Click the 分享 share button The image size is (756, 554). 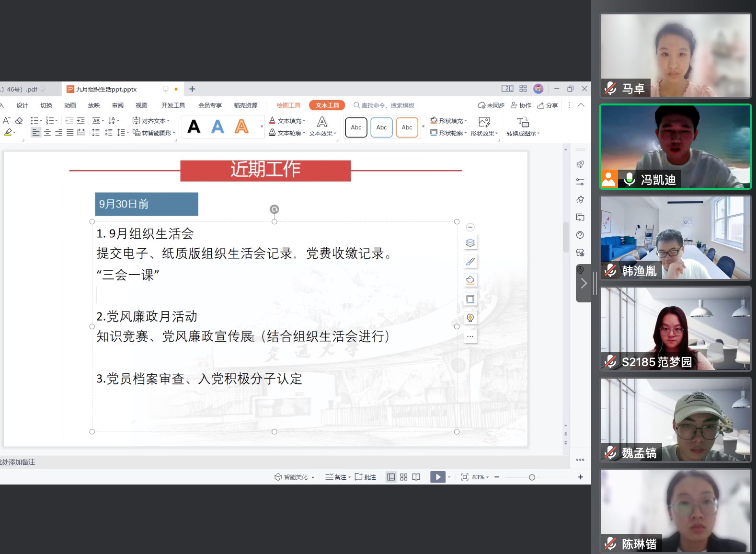[548, 105]
